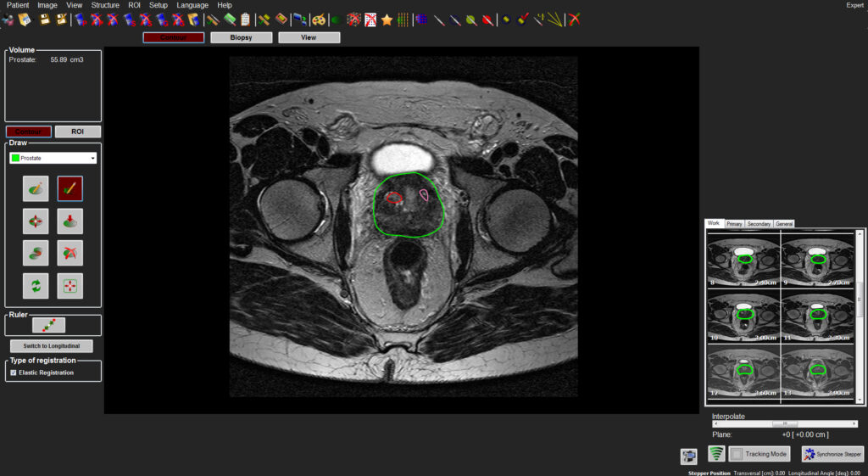Select the move contour four-arrow tool
This screenshot has height=476, width=868.
coord(36,221)
